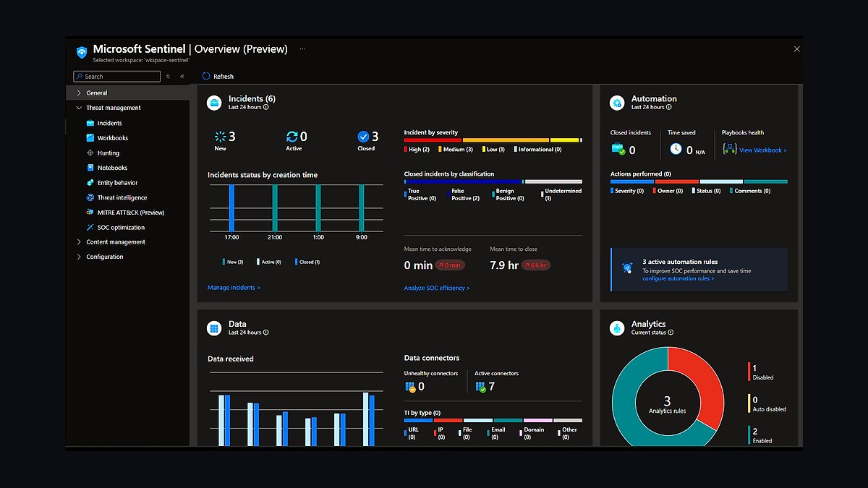The height and width of the screenshot is (488, 868).
Task: Click the Severity (0) actions legend label
Action: coord(629,191)
